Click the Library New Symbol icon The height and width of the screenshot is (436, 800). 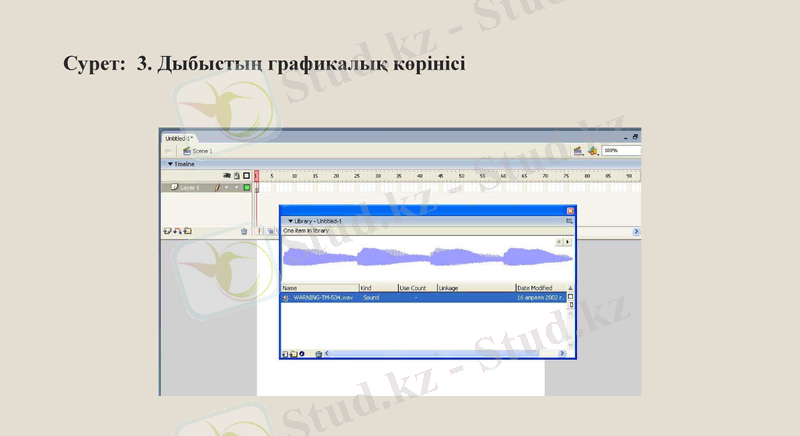(285, 354)
